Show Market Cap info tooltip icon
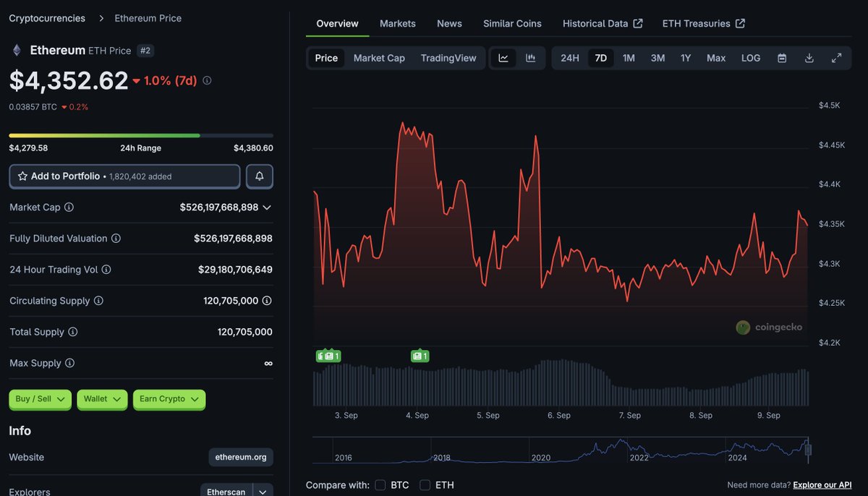The height and width of the screenshot is (496, 868). point(69,208)
